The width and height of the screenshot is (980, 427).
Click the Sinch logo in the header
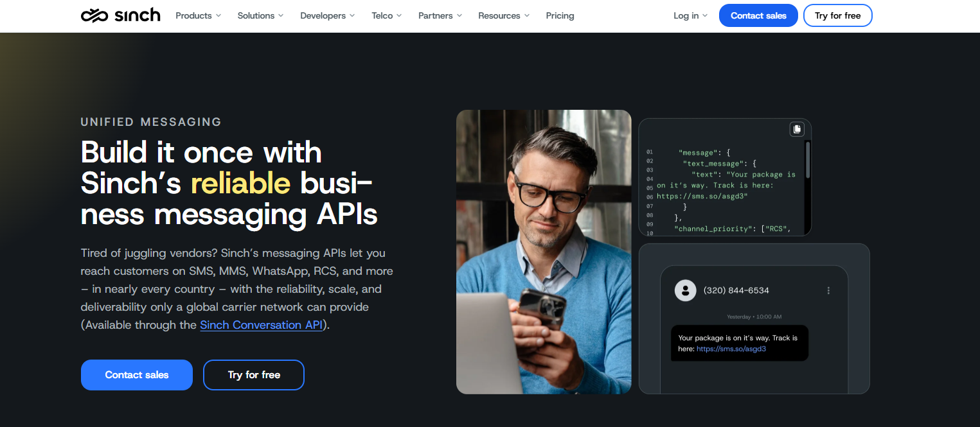pyautogui.click(x=120, y=15)
